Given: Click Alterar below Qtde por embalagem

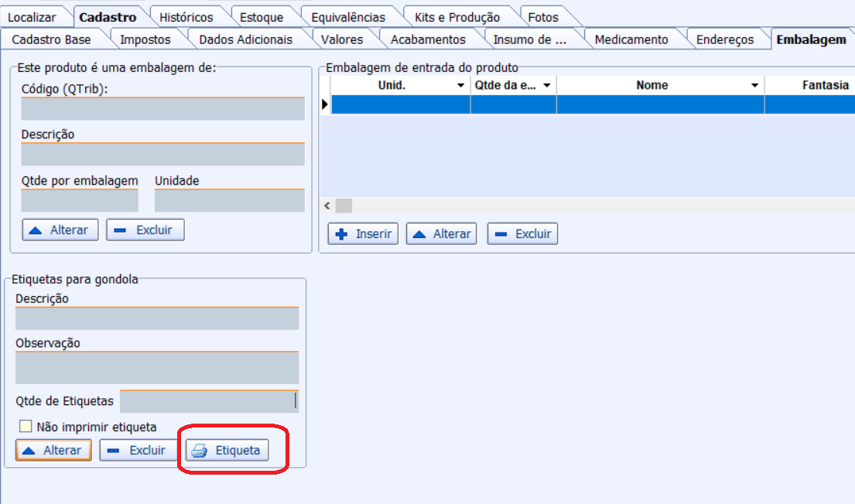Looking at the screenshot, I should click(x=60, y=230).
